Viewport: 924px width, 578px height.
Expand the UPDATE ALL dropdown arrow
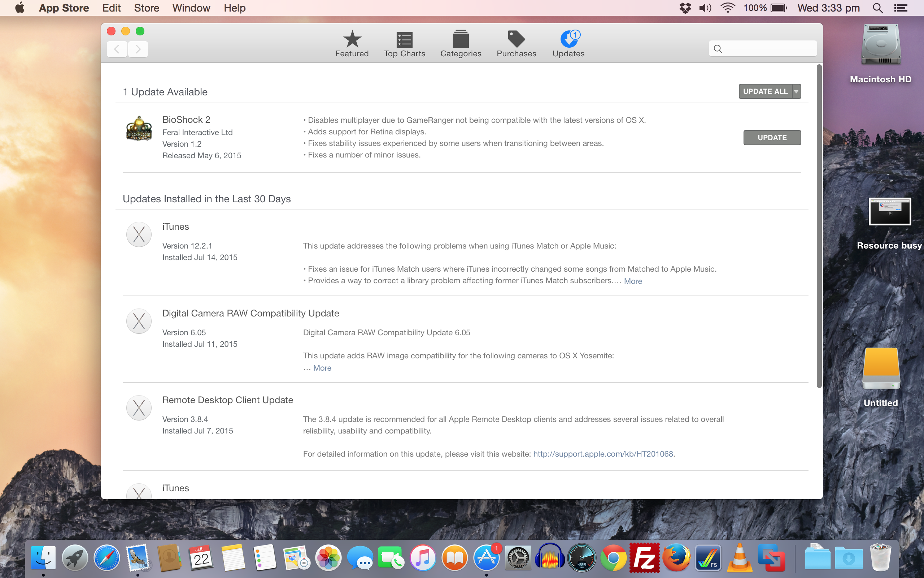pos(797,91)
